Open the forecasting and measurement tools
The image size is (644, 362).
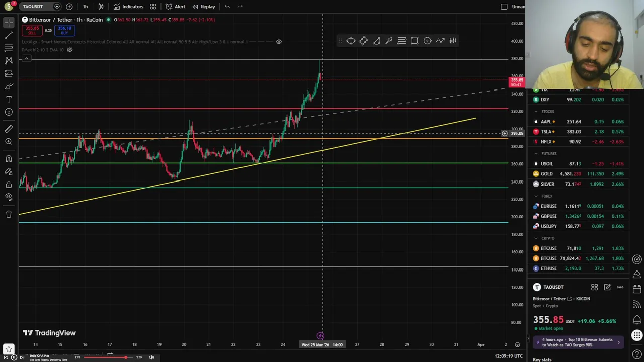point(9,73)
